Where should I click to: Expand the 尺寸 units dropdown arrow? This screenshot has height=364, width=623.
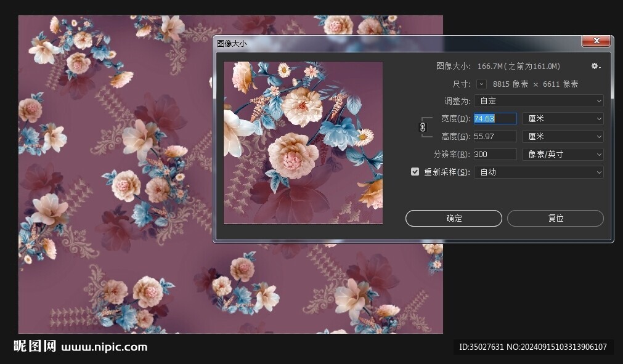point(481,84)
